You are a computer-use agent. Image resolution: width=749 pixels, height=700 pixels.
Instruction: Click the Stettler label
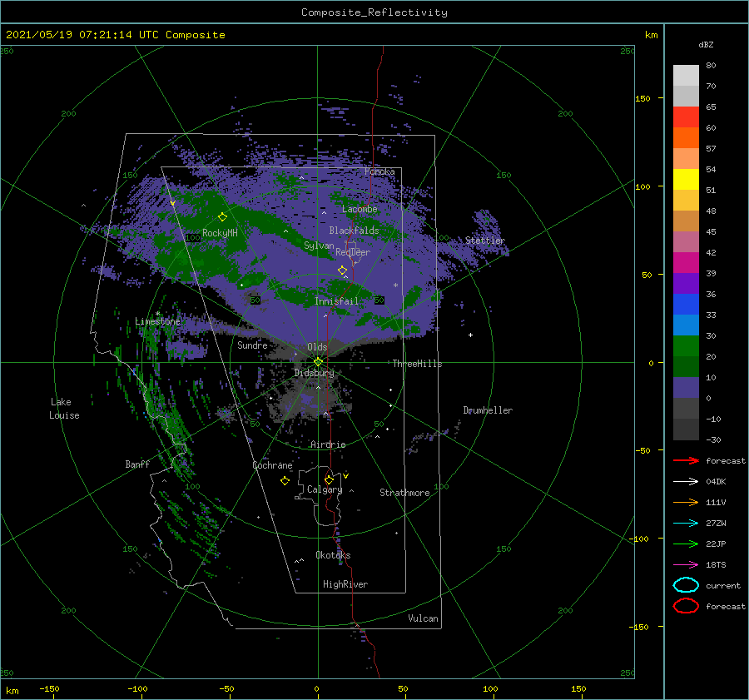485,241
